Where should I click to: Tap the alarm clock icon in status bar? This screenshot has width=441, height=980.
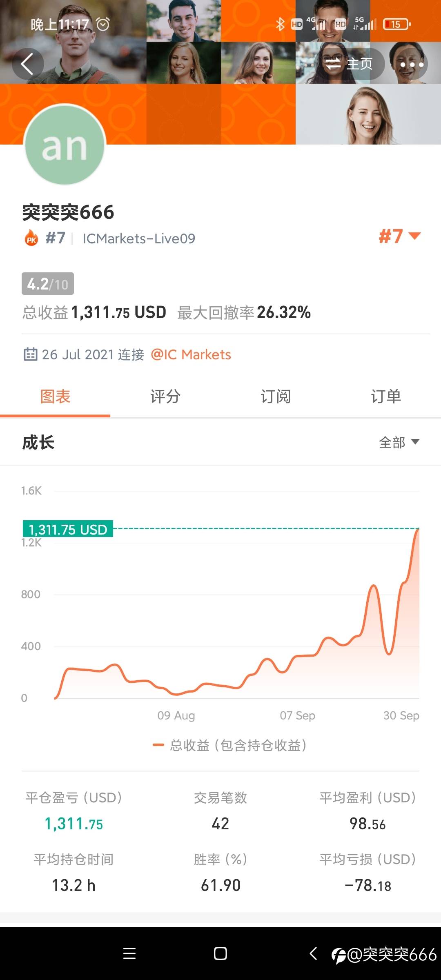point(103,24)
